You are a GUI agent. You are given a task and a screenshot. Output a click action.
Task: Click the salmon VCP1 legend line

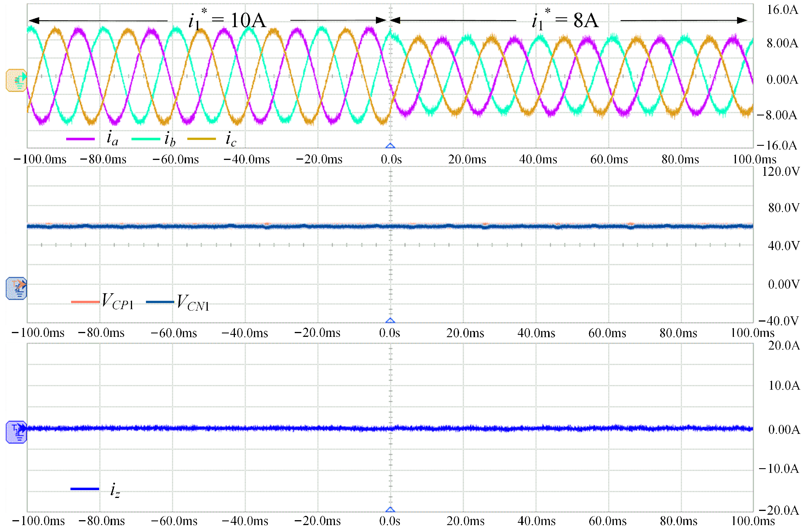tap(85, 302)
